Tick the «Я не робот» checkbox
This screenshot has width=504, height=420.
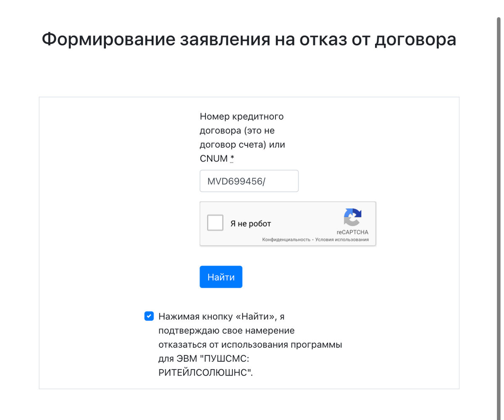click(215, 223)
